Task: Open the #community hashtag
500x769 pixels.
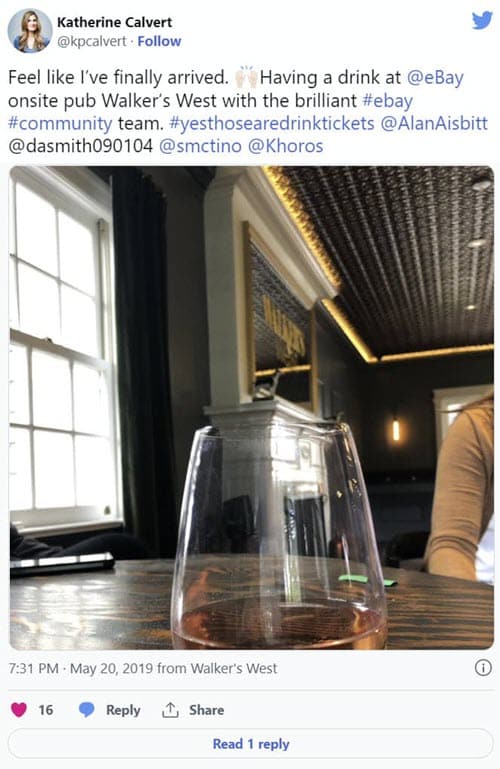Action: 60,124
